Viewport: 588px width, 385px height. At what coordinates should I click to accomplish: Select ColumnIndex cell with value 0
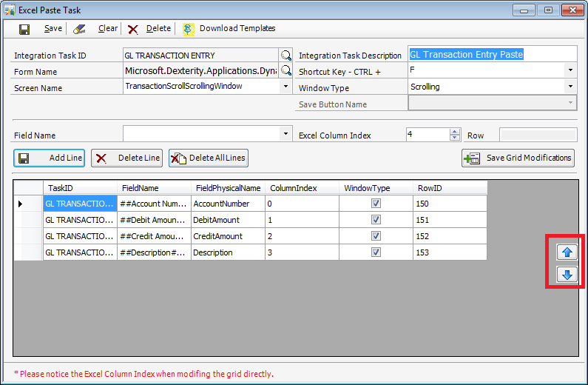tap(302, 204)
